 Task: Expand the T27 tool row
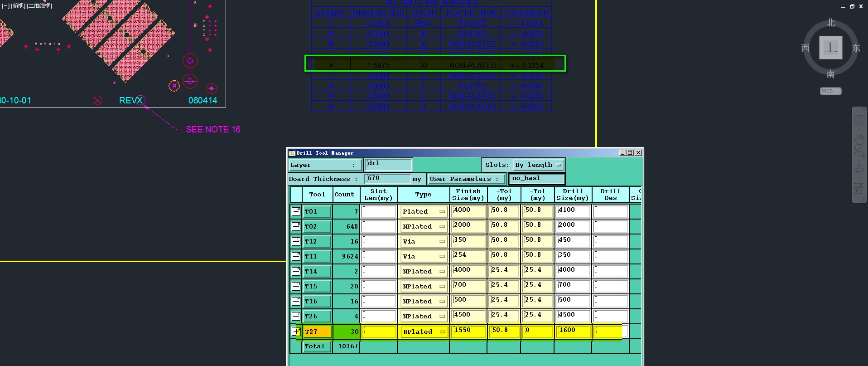click(x=296, y=332)
